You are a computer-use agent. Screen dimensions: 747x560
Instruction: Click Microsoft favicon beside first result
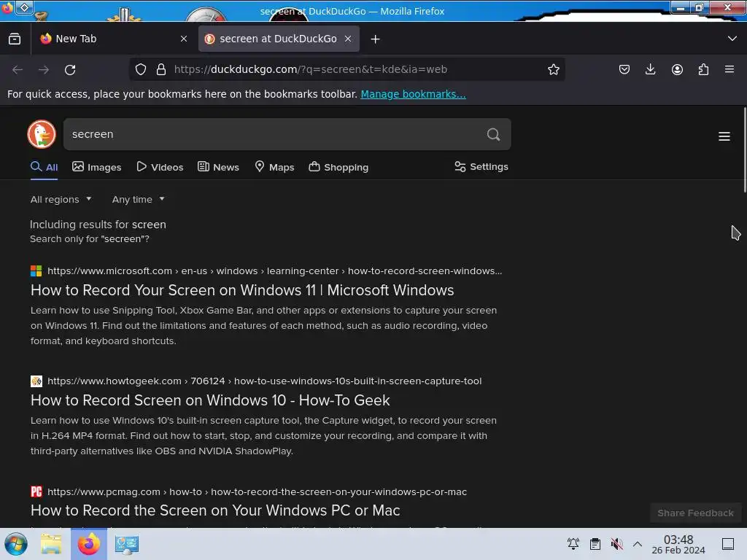coord(36,271)
